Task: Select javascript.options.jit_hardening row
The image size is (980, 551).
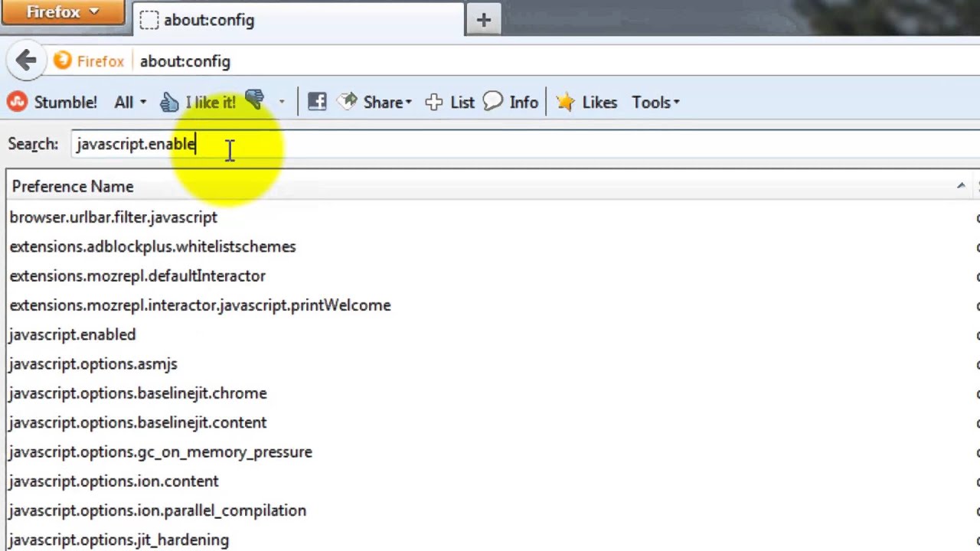Action: pos(490,539)
